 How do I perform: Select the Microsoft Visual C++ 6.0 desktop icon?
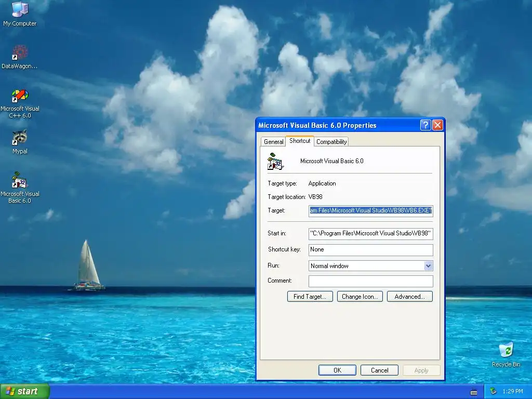click(20, 103)
